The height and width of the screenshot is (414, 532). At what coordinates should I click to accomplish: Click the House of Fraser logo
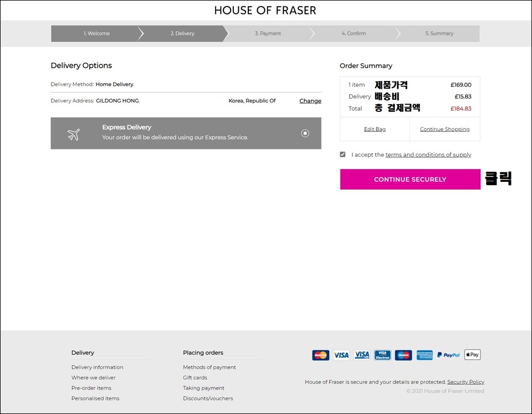click(x=265, y=11)
